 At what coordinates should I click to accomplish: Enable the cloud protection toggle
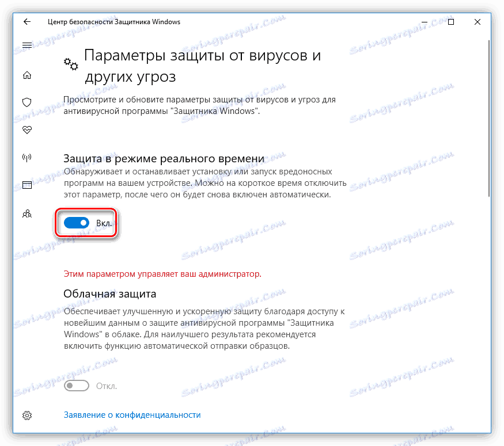tap(77, 386)
